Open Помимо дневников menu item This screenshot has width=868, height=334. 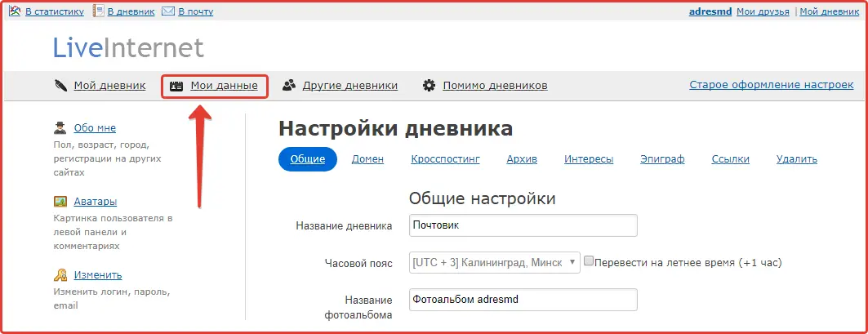pos(495,86)
